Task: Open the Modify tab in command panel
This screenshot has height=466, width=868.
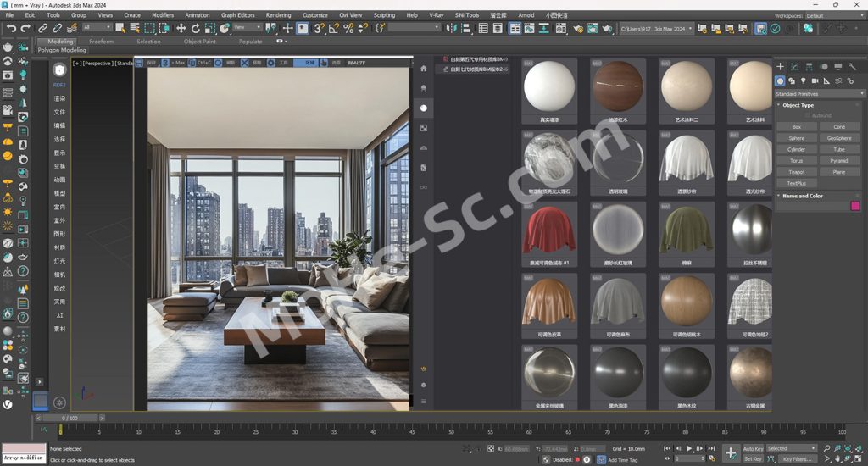Action: [793, 67]
